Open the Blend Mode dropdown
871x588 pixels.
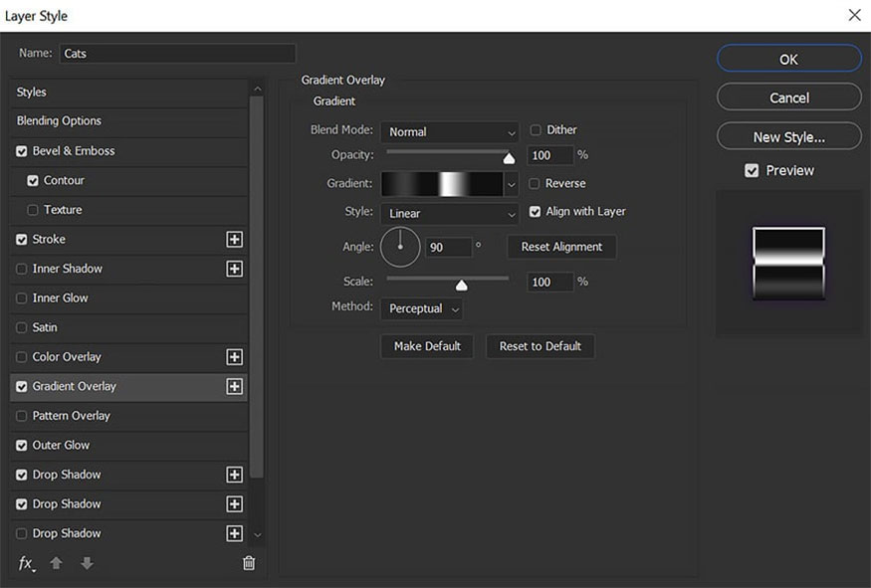pos(450,132)
